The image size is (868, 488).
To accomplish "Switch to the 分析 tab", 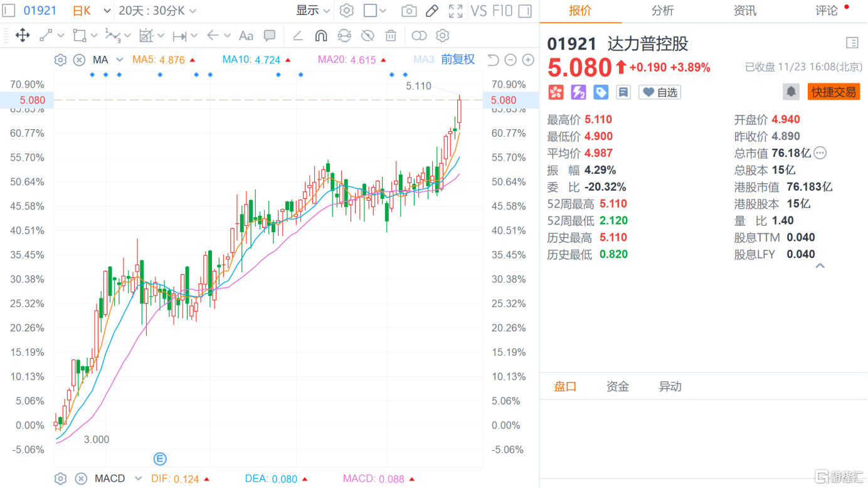I will (663, 11).
